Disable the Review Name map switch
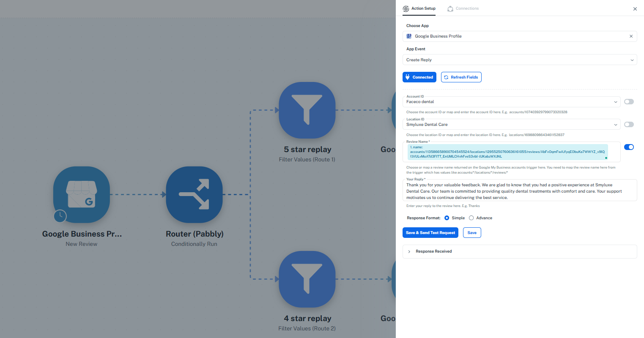The width and height of the screenshot is (644, 338). (629, 147)
